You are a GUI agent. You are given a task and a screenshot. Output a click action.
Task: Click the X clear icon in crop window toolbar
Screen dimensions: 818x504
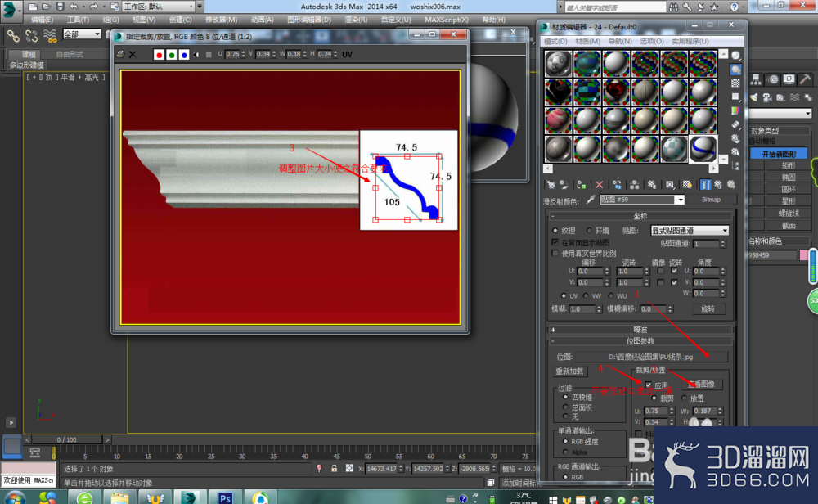click(133, 54)
